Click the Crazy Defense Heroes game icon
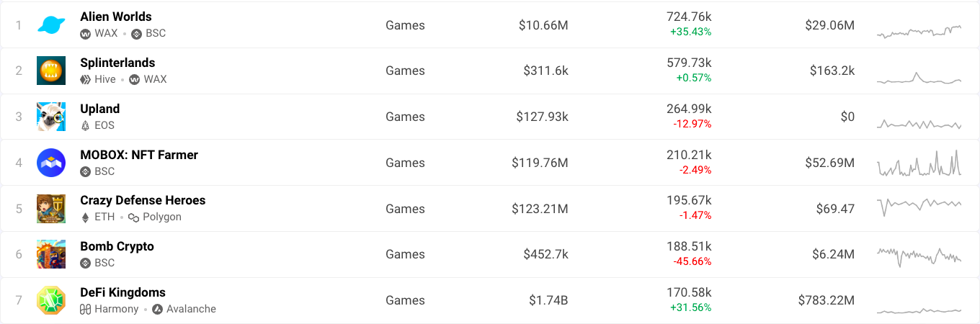The image size is (980, 324). pyautogui.click(x=51, y=209)
